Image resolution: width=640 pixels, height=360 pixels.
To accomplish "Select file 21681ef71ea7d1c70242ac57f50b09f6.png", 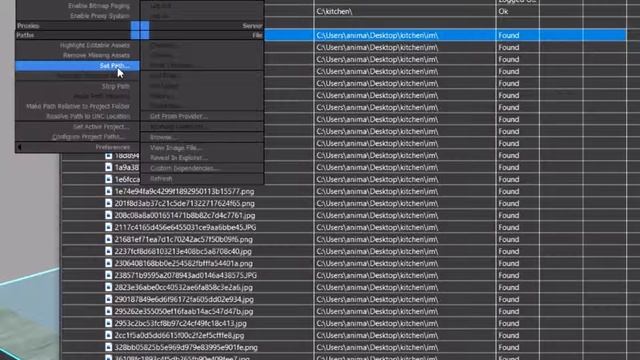I will [x=183, y=239].
